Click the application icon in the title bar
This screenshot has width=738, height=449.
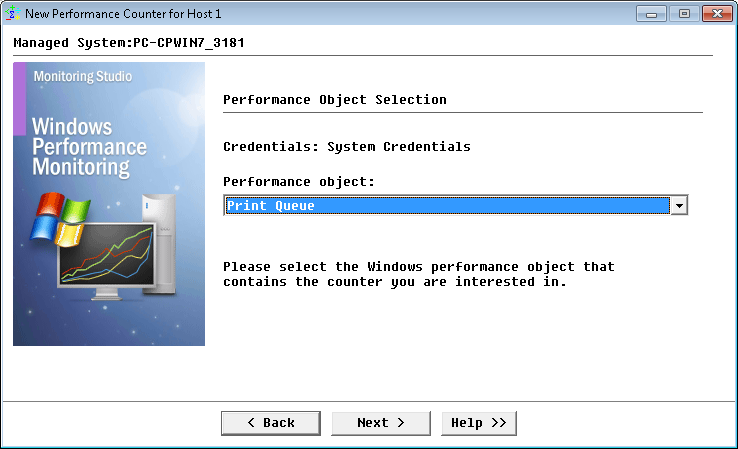(x=12, y=14)
